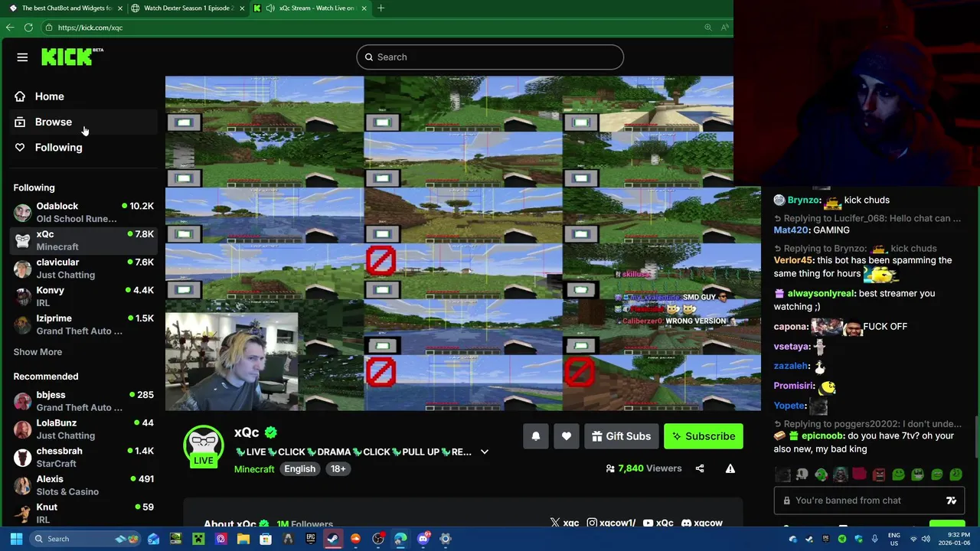Open Alexis recommended channel

(84, 485)
